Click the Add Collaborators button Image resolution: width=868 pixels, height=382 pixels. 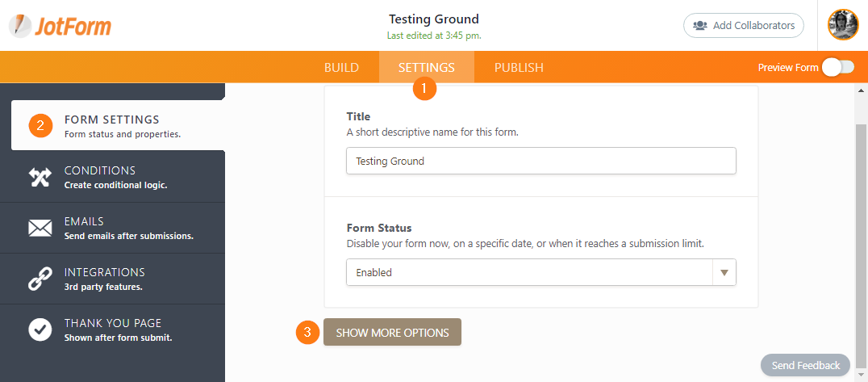[x=744, y=25]
